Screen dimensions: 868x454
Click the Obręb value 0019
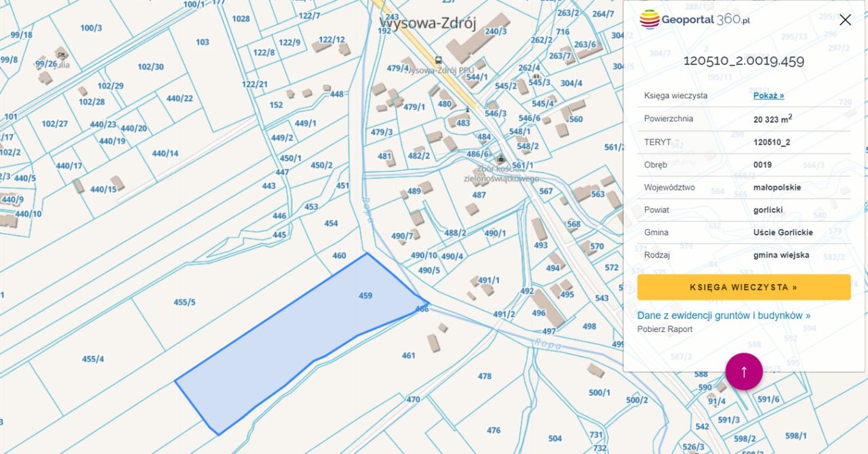coord(762,165)
